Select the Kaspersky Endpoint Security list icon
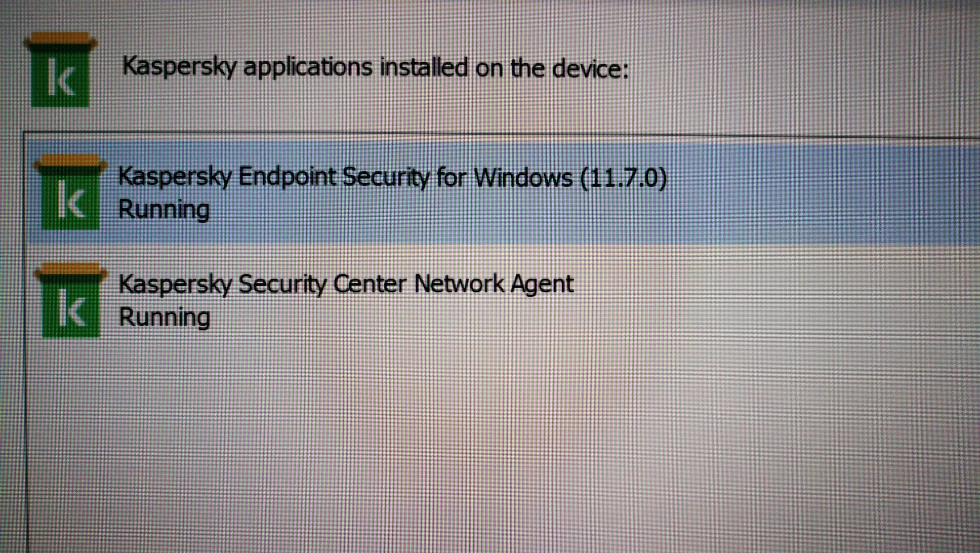This screenshot has width=980, height=553. (x=71, y=192)
